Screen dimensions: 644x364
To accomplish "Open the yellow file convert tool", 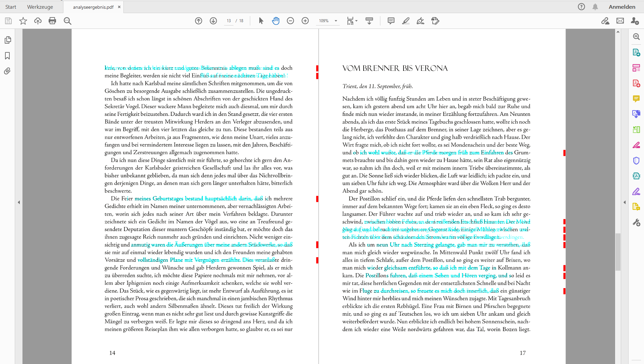I will pyautogui.click(x=636, y=207).
